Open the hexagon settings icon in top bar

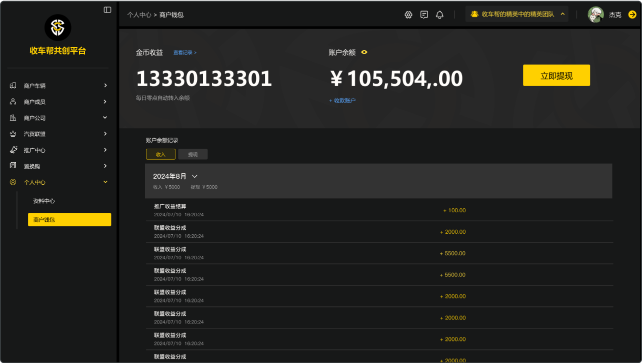408,15
